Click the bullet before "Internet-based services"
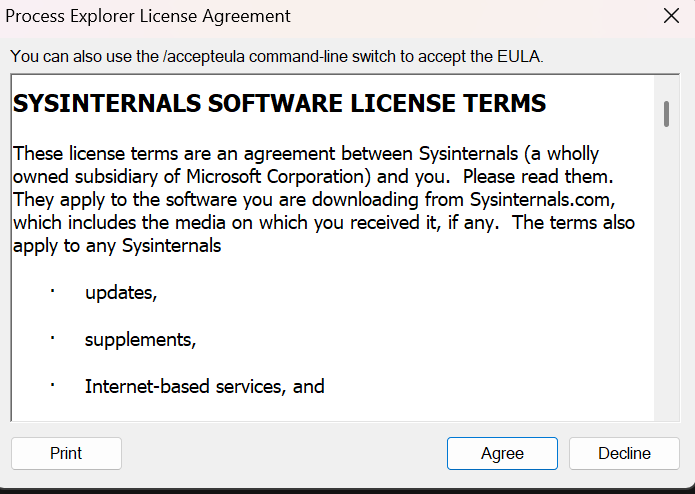This screenshot has width=695, height=494. tap(52, 384)
